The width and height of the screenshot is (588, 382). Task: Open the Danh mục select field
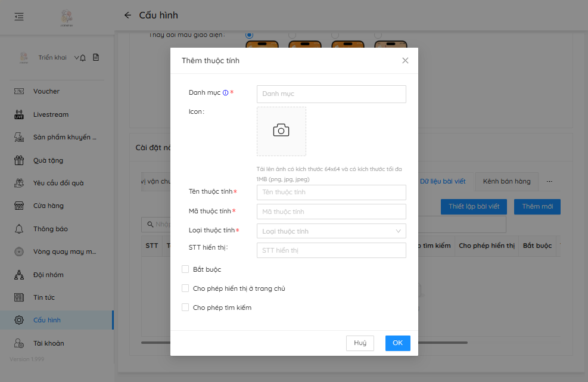[331, 94]
